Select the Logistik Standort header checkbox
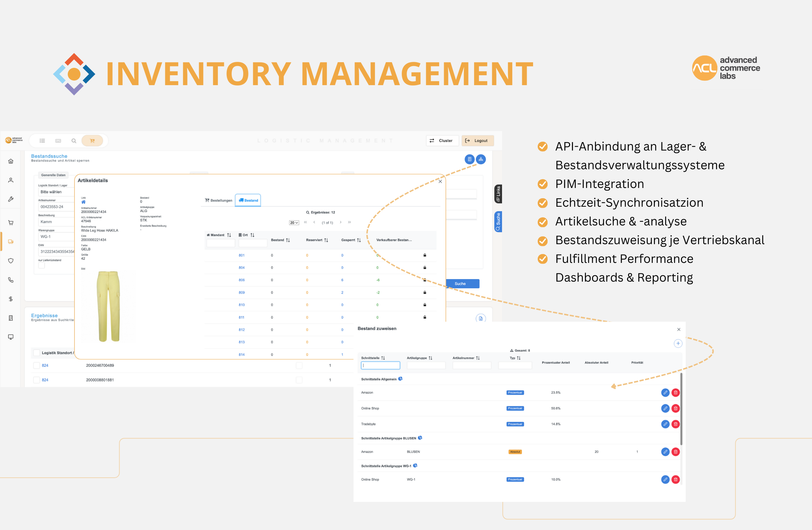 tap(36, 353)
